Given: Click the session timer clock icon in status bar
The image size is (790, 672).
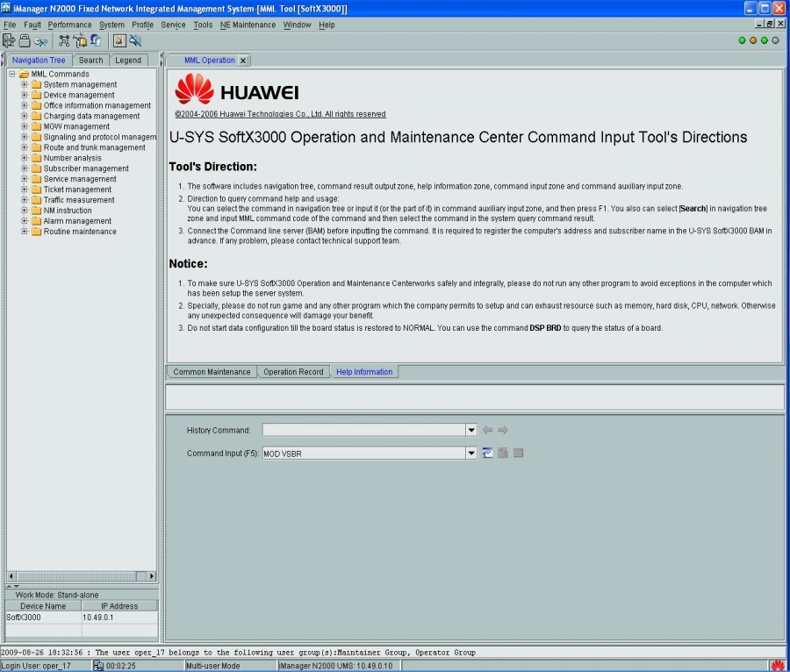Looking at the screenshot, I should point(98,666).
